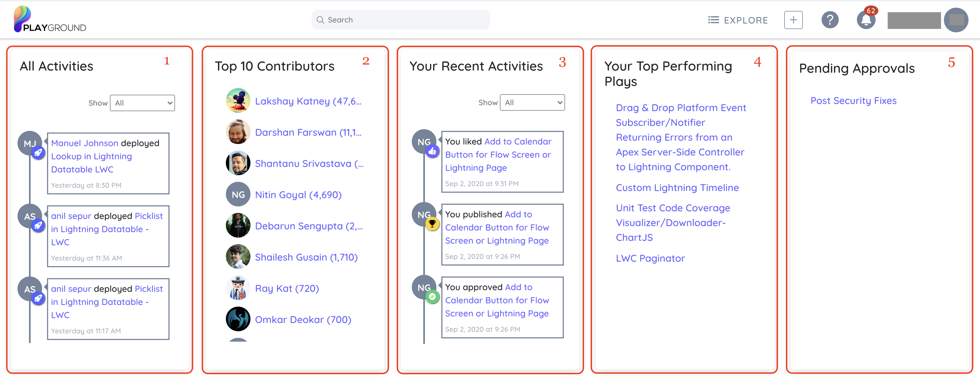Image resolution: width=980 pixels, height=386 pixels.
Task: Click the 62 notification count badge
Action: [x=871, y=11]
